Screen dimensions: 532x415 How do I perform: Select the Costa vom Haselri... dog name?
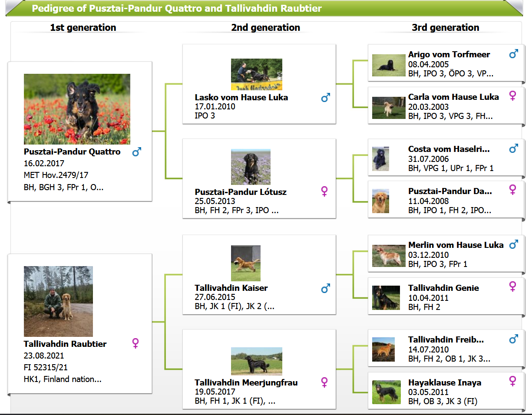(x=449, y=149)
